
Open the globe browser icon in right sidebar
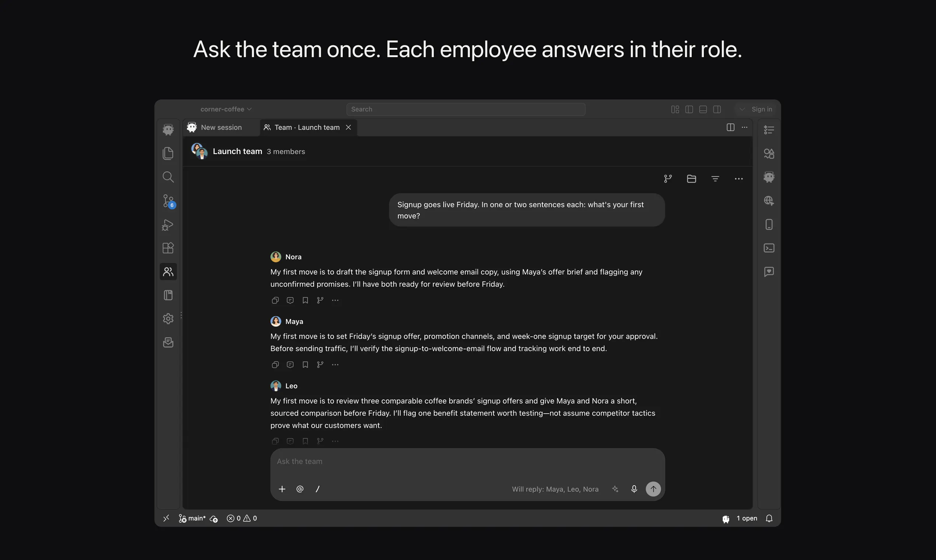(x=769, y=201)
